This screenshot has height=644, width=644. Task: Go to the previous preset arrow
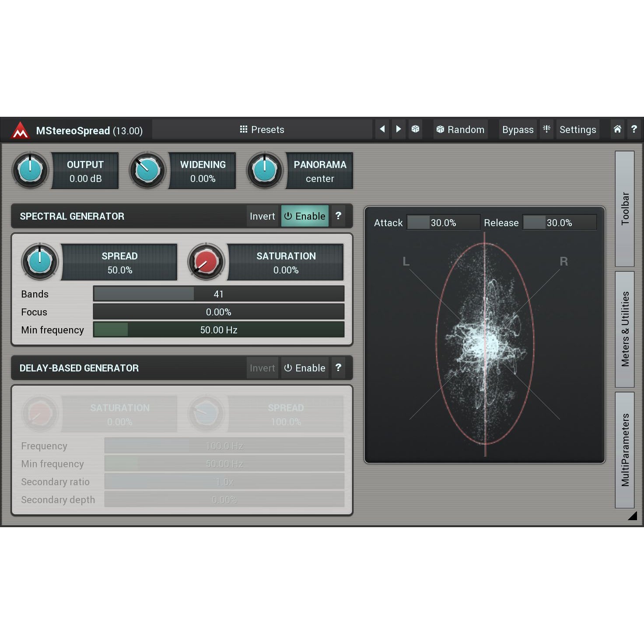point(382,129)
